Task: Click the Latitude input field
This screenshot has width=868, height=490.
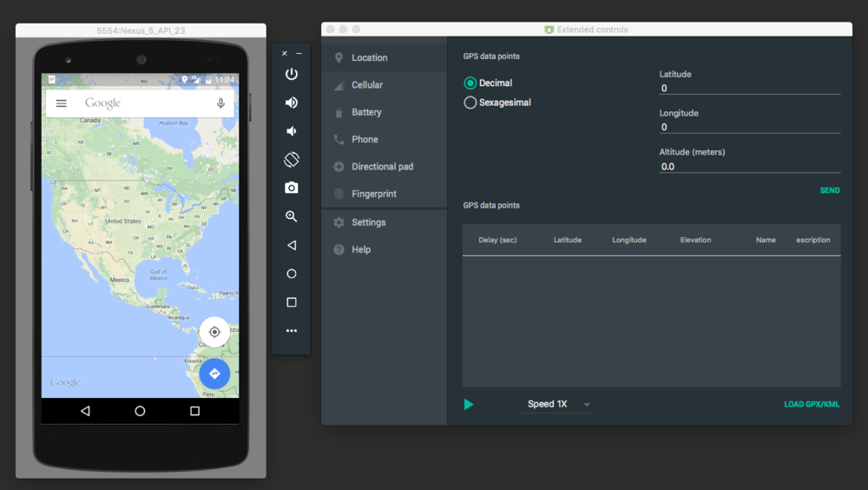Action: pos(749,88)
